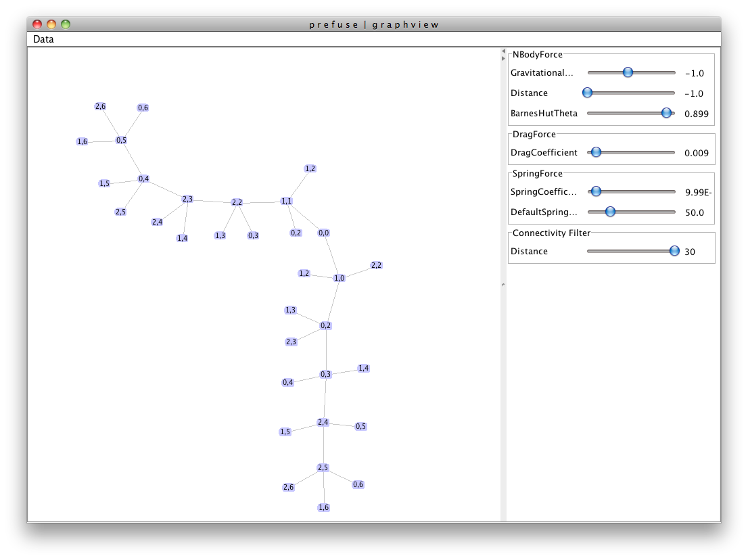Select bottom-most leaf node 1,6
748x560 pixels.
pyautogui.click(x=323, y=507)
